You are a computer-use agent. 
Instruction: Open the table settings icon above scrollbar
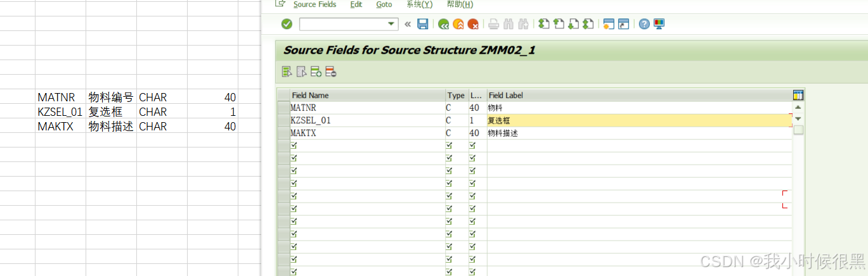[x=798, y=96]
